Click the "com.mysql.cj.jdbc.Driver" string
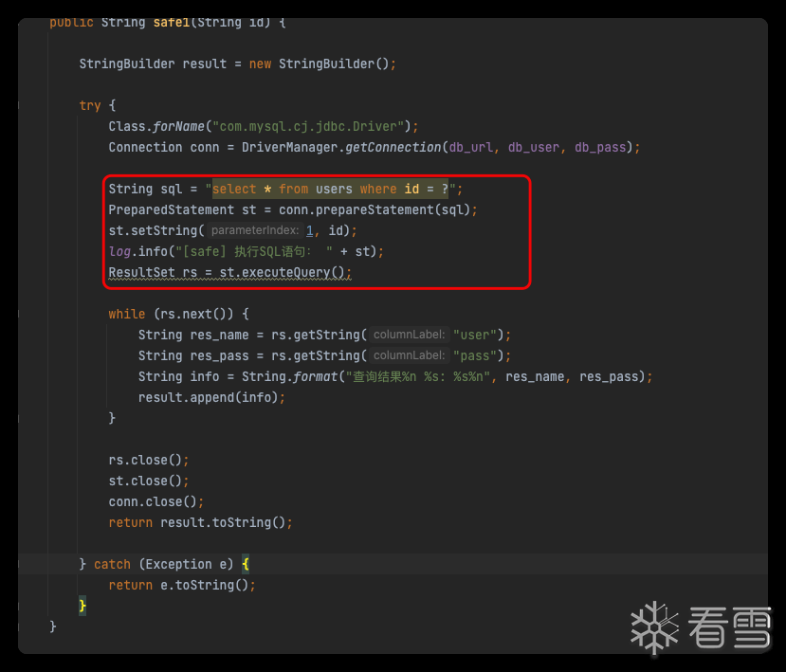The height and width of the screenshot is (672, 786). (x=310, y=126)
